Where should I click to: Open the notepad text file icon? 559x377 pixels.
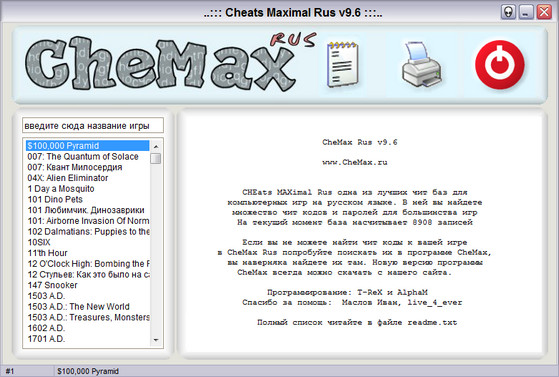pyautogui.click(x=343, y=64)
